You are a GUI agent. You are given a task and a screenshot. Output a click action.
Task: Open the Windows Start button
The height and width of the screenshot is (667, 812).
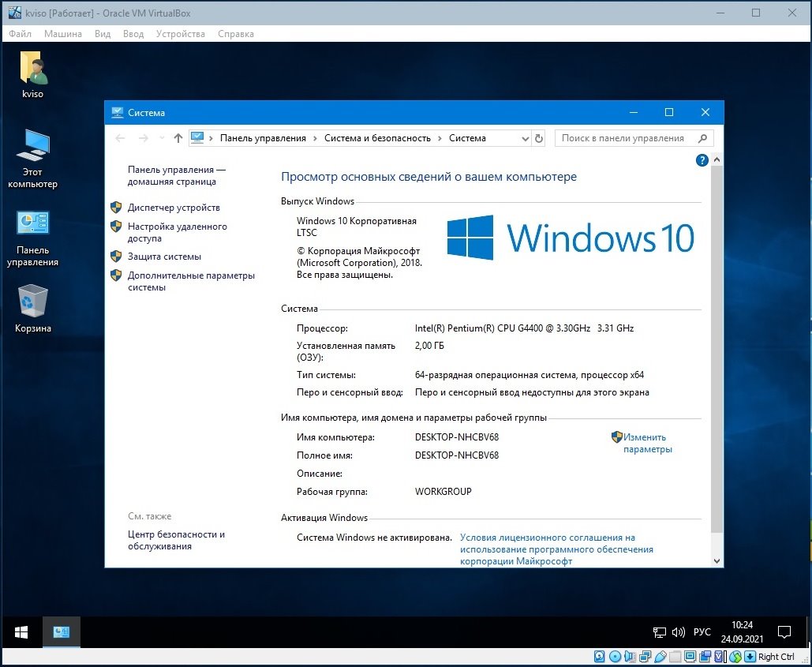pyautogui.click(x=21, y=631)
